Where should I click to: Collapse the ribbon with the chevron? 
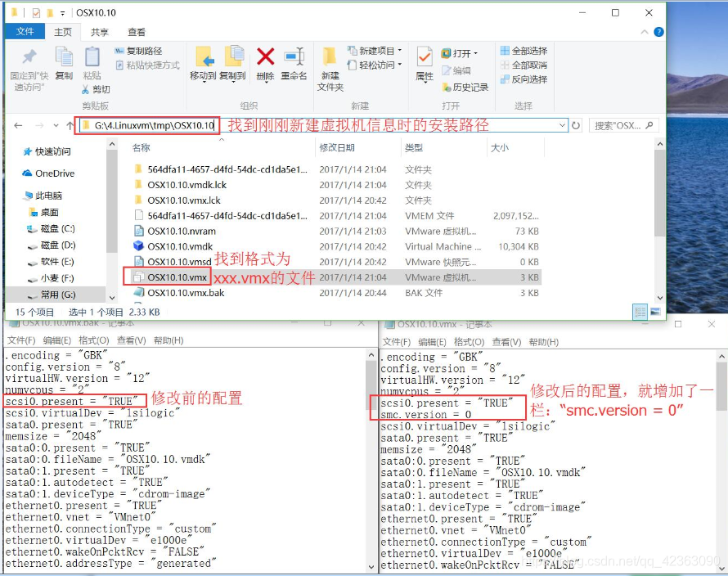(645, 32)
